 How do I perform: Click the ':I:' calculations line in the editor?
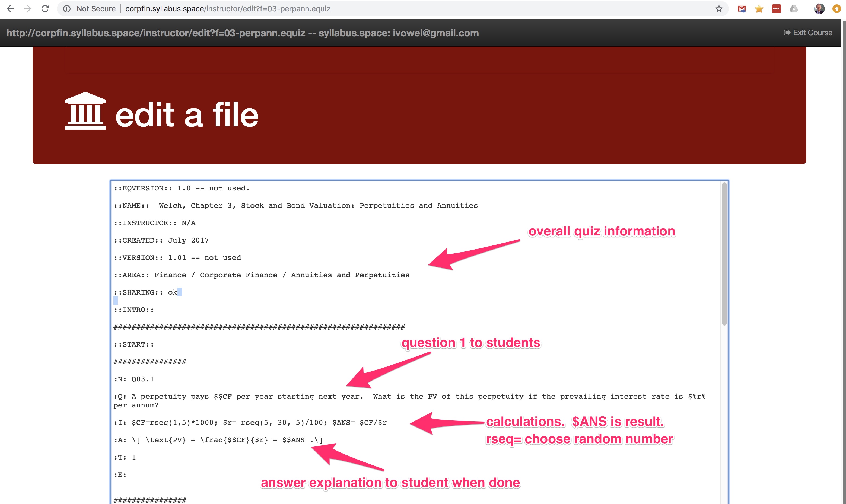point(250,423)
